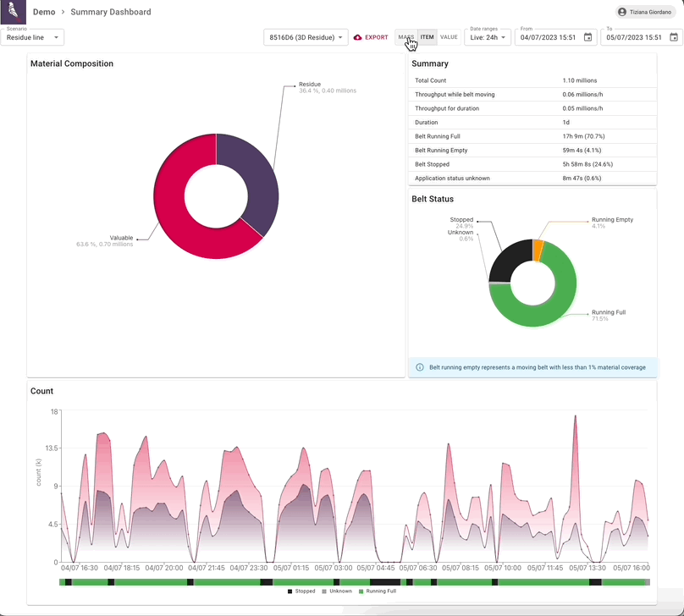Toggle the Running Full legend marker
The height and width of the screenshot is (616, 684).
coord(361,591)
